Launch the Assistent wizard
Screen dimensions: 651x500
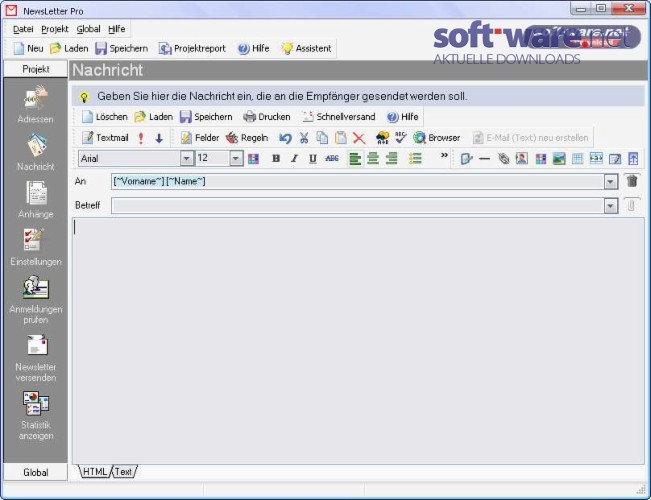tap(306, 49)
